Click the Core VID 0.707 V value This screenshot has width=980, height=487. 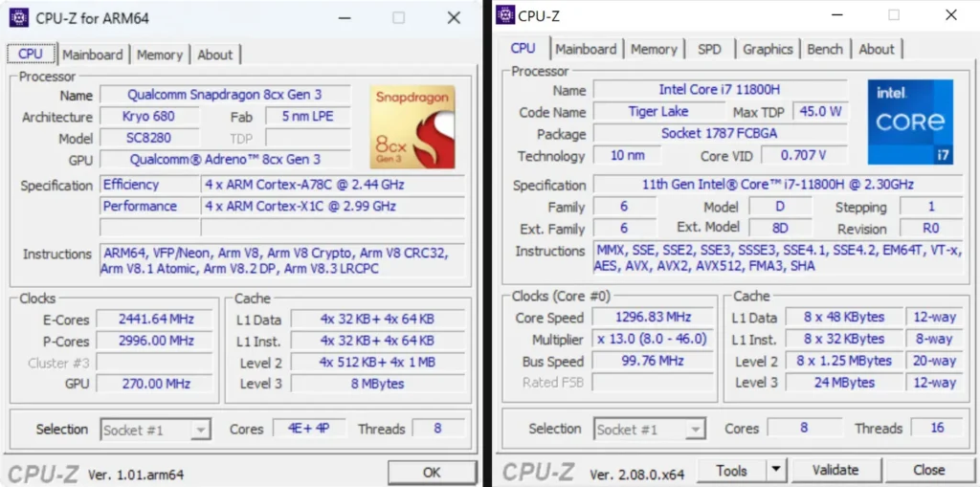click(804, 155)
